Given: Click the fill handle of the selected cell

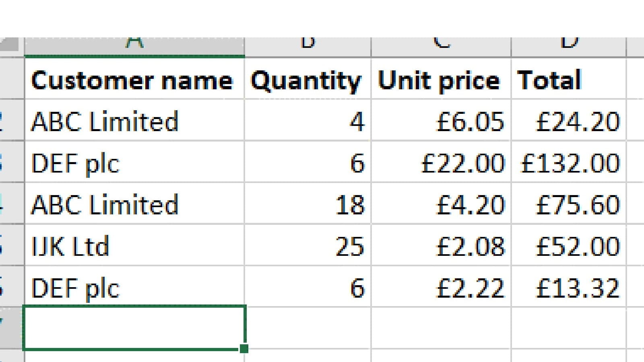Looking at the screenshot, I should pyautogui.click(x=244, y=348).
